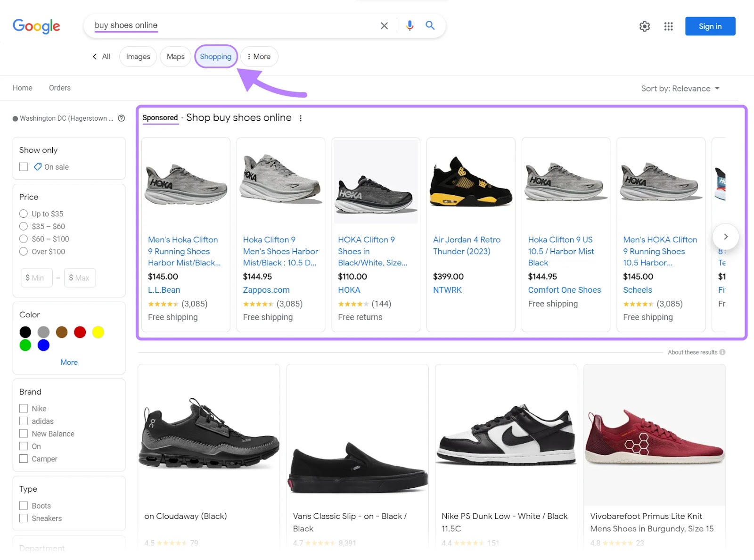This screenshot has height=560, width=754.
Task: Select the Up to $35 price option
Action: pos(24,214)
